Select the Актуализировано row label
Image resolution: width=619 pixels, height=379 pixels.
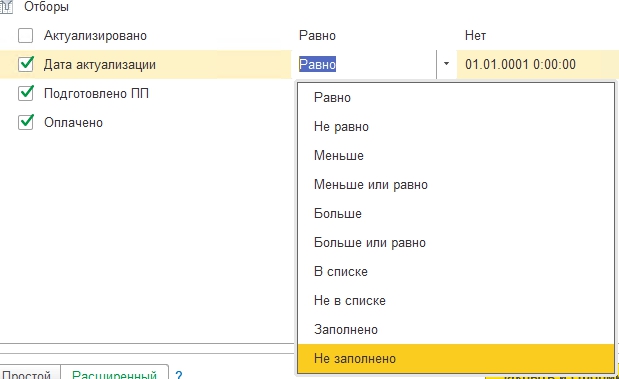(x=95, y=36)
